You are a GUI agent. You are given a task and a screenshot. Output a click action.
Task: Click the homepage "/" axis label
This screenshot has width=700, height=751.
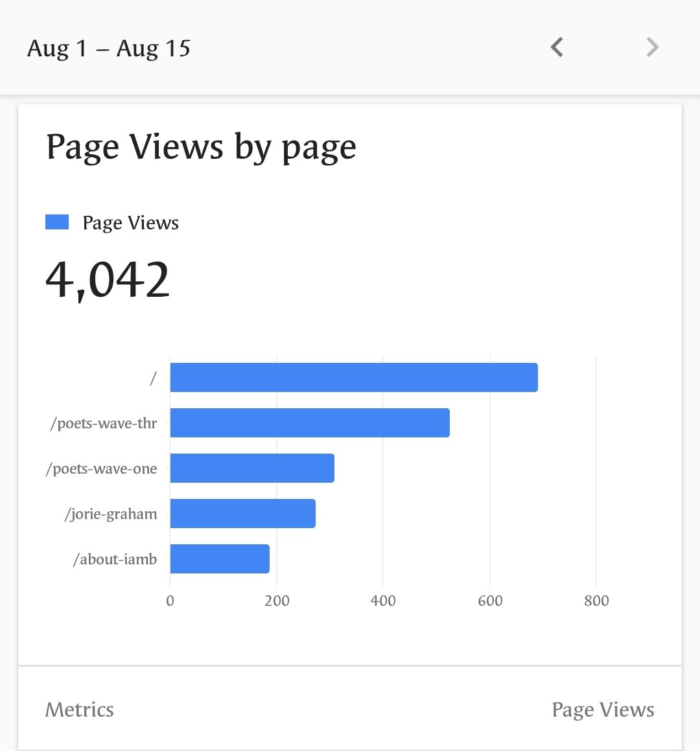coord(153,378)
